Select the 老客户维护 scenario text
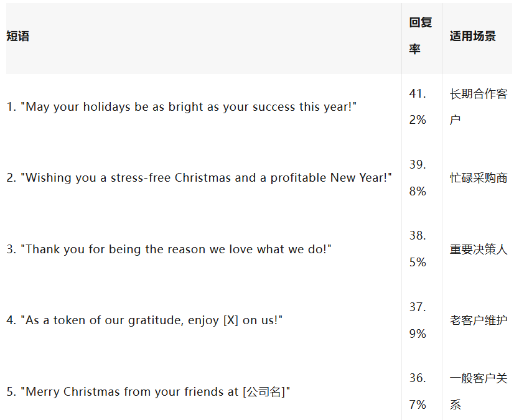This screenshot has height=420, width=519. pos(478,320)
